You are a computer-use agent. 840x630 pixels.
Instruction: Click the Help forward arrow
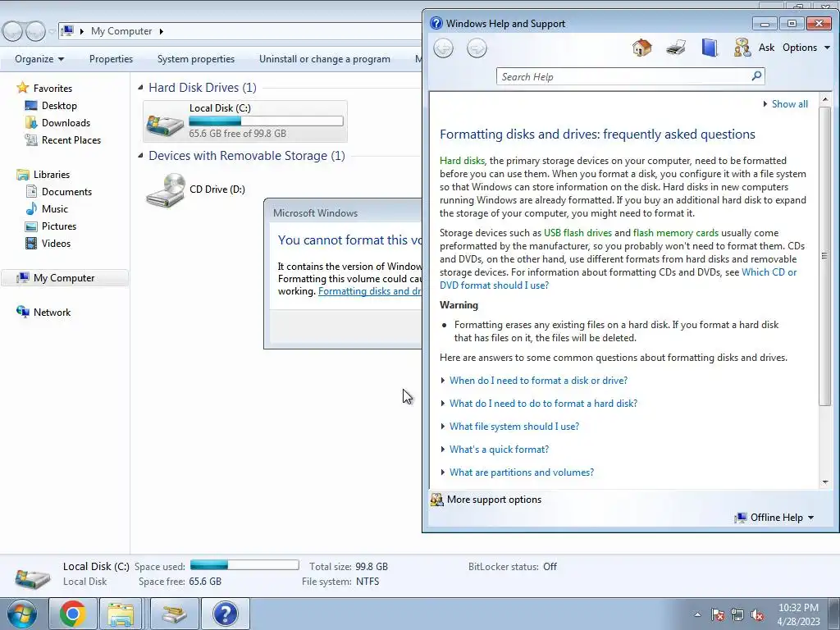pos(477,48)
